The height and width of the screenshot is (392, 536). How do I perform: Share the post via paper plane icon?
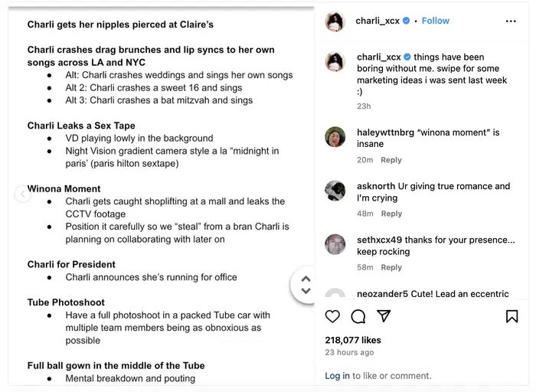click(384, 316)
